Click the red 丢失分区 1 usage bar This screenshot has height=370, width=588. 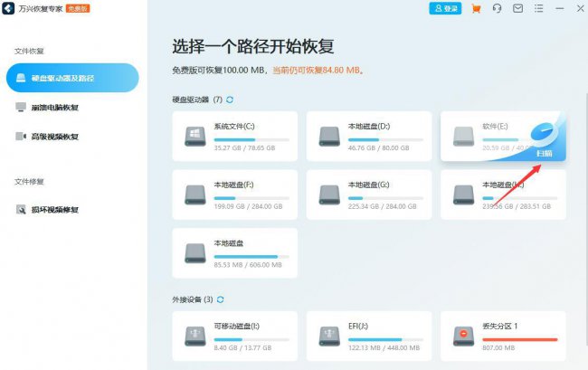click(520, 339)
